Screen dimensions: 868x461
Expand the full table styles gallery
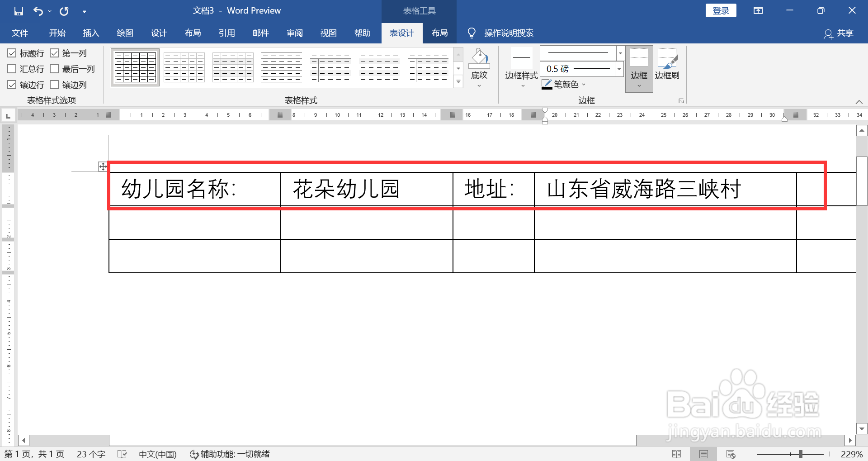tap(458, 82)
